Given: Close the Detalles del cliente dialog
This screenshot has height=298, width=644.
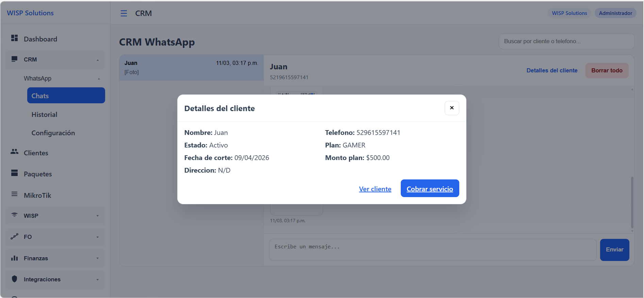Looking at the screenshot, I should coord(452,108).
